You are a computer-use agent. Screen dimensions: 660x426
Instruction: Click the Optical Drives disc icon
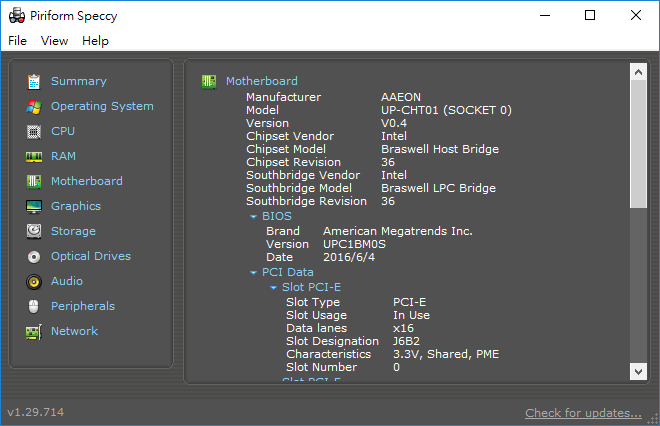(x=34, y=256)
